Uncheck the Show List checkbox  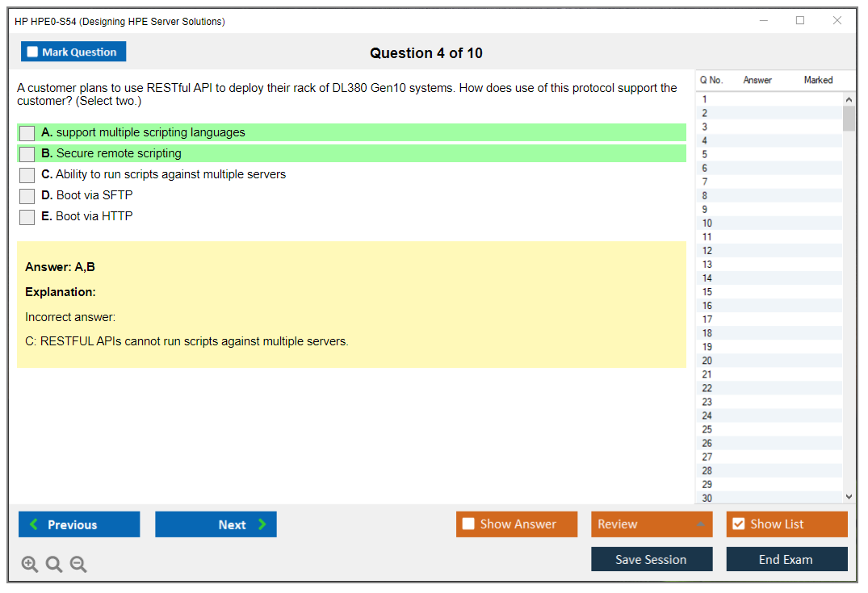click(x=738, y=524)
